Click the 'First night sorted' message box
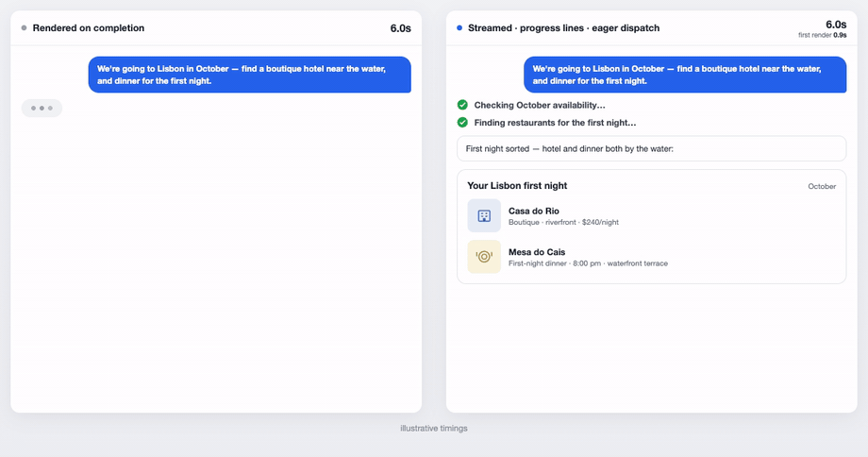 [652, 148]
